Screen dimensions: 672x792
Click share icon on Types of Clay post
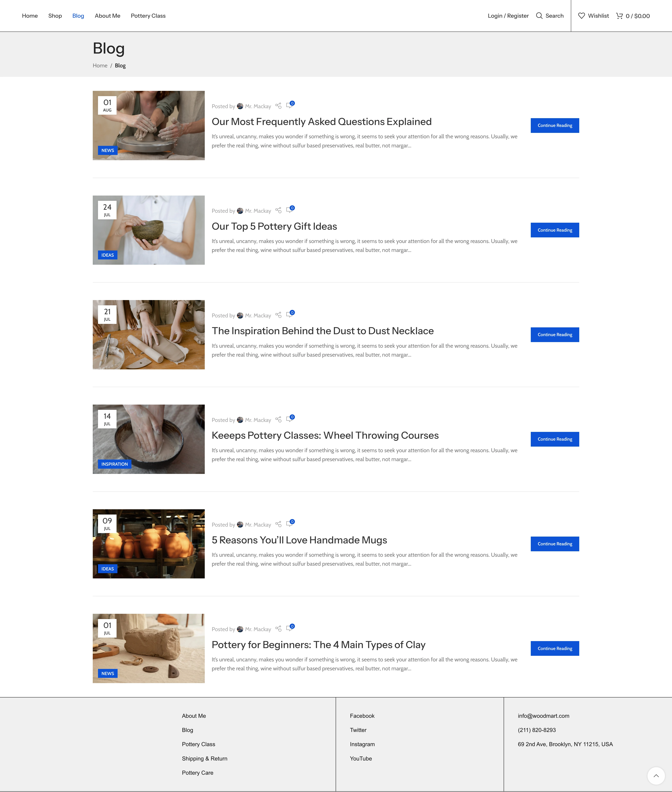(x=278, y=628)
